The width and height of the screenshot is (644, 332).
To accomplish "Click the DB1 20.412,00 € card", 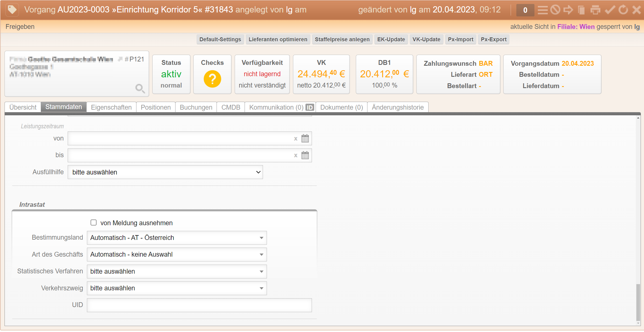I will (x=384, y=74).
